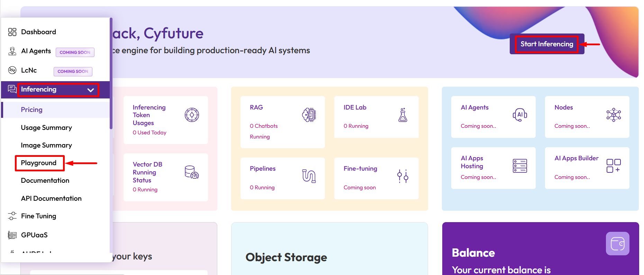
Task: Open Image Summary menu item
Action: pos(46,145)
